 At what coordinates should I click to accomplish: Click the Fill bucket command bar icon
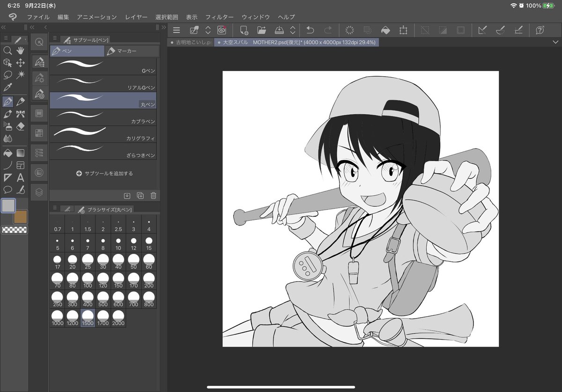pyautogui.click(x=385, y=30)
